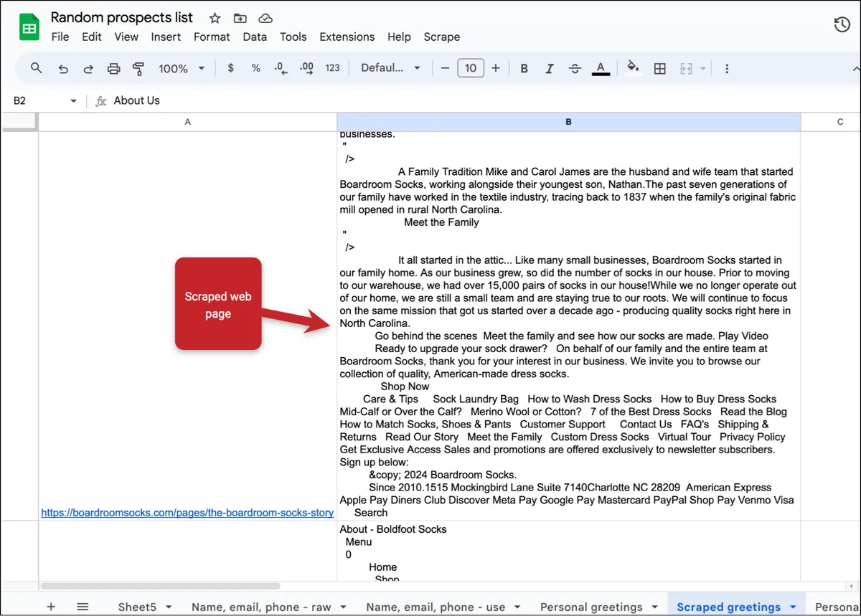Open Personal greetings tab dropdown arrow

pyautogui.click(x=654, y=607)
